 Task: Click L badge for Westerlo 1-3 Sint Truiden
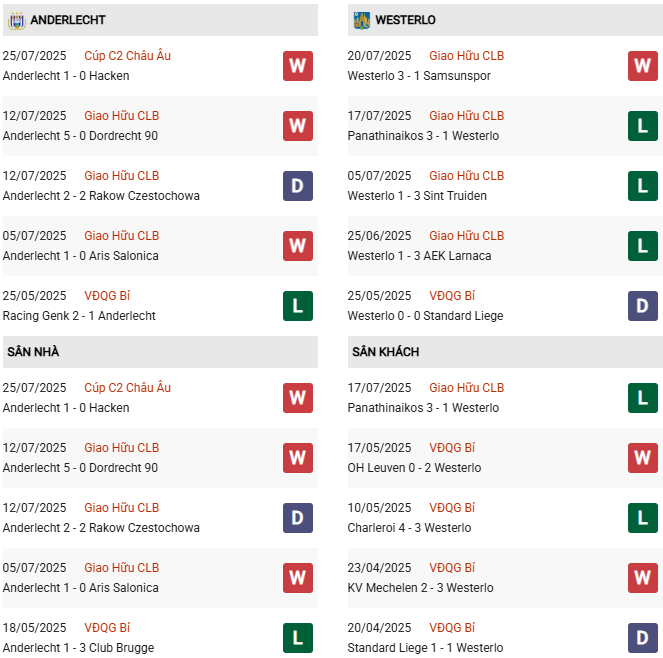coord(642,186)
